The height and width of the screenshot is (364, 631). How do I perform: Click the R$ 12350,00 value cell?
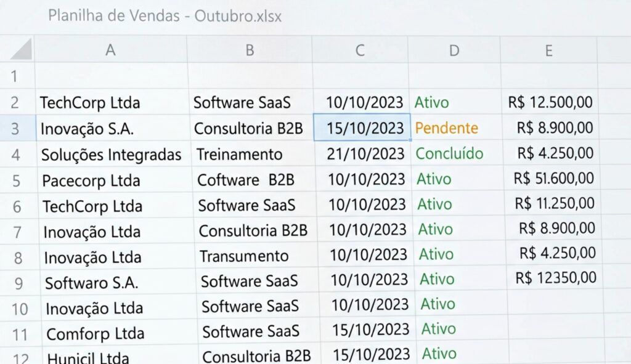[556, 278]
